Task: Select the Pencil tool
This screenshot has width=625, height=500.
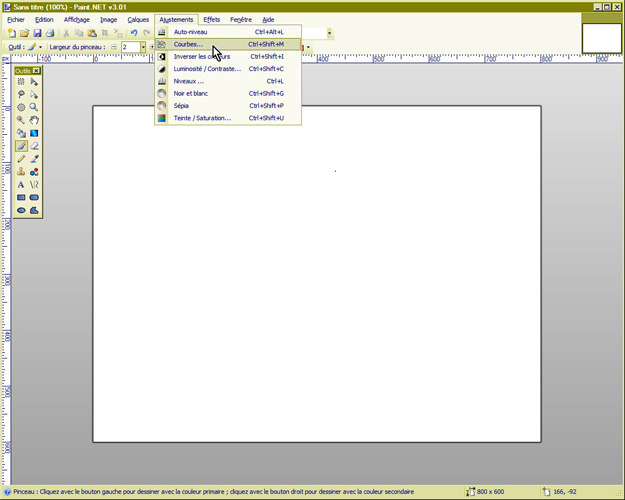Action: tap(21, 158)
